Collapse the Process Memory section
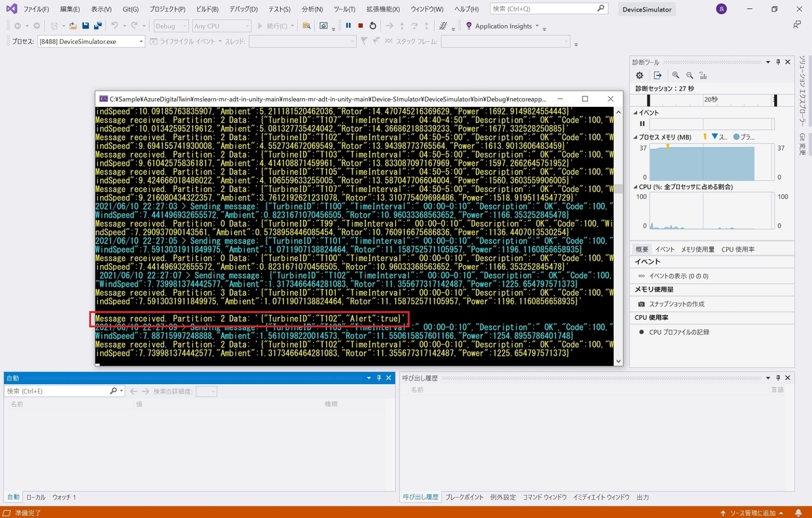812x518 pixels. coord(635,137)
